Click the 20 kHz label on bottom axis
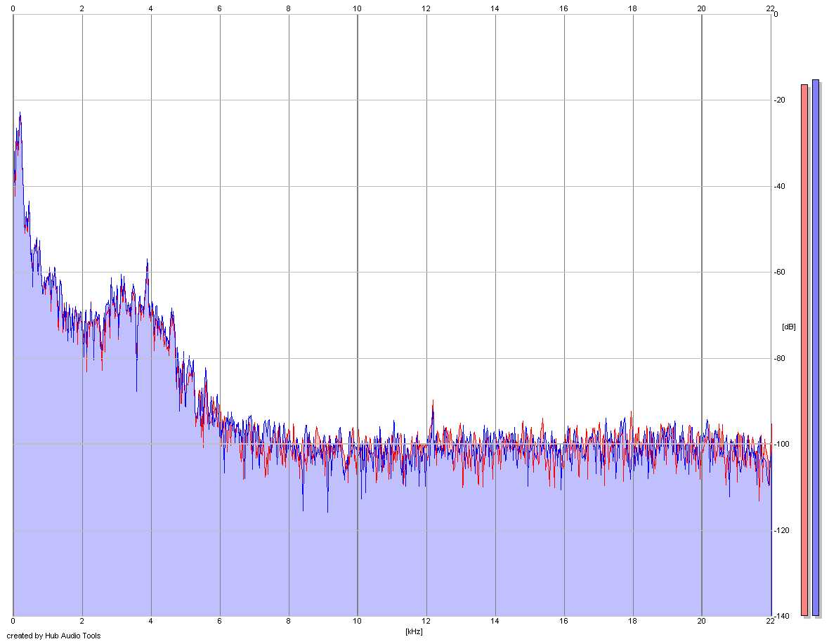The width and height of the screenshot is (829, 644). click(x=702, y=621)
